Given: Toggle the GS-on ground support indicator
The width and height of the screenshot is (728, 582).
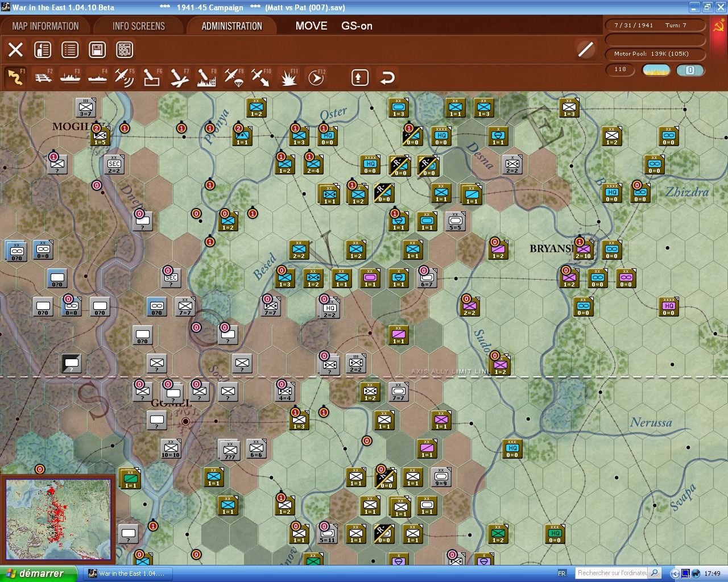Looking at the screenshot, I should (357, 26).
